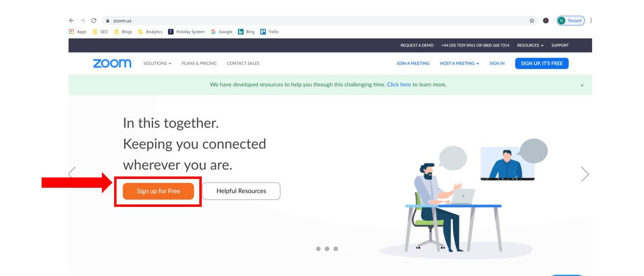
Task: Open the Apps bookmarks shortcut
Action: click(x=78, y=32)
